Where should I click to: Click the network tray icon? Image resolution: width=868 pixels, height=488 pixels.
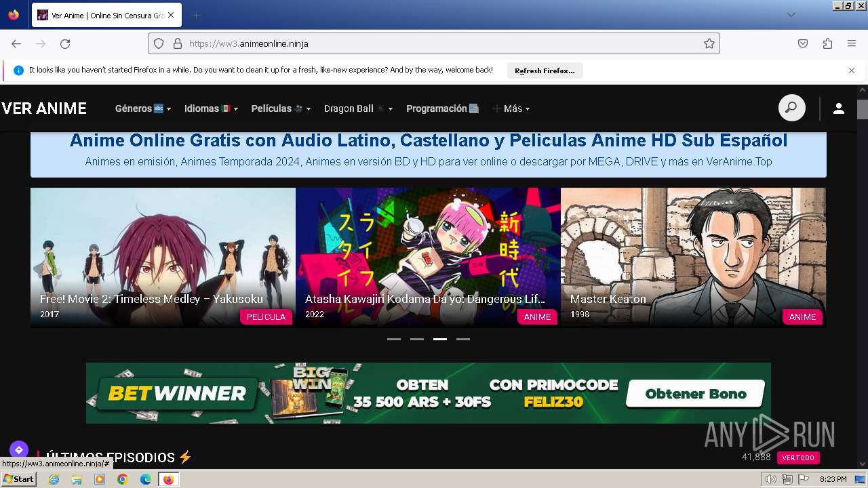787,479
